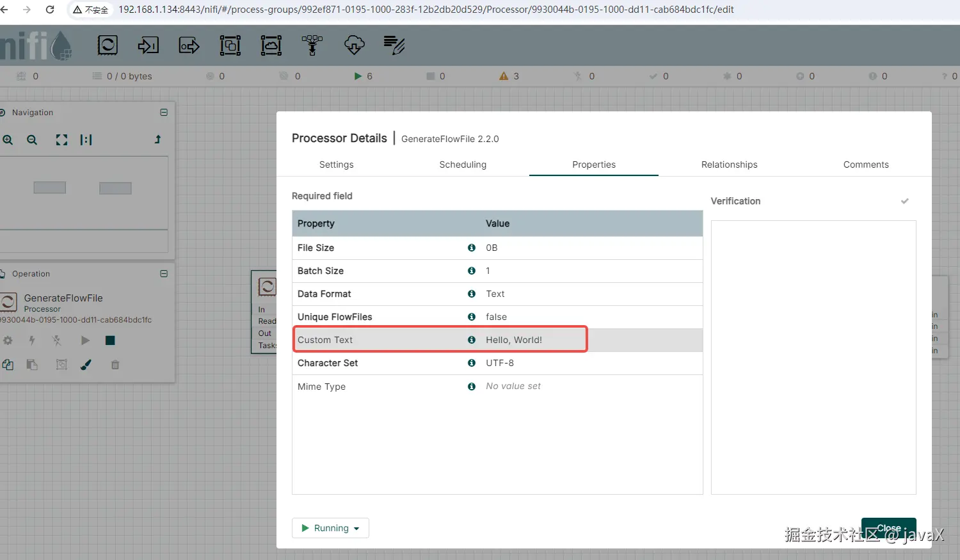The width and height of the screenshot is (960, 560).
Task: Select the Label toolbar icon
Action: click(394, 45)
